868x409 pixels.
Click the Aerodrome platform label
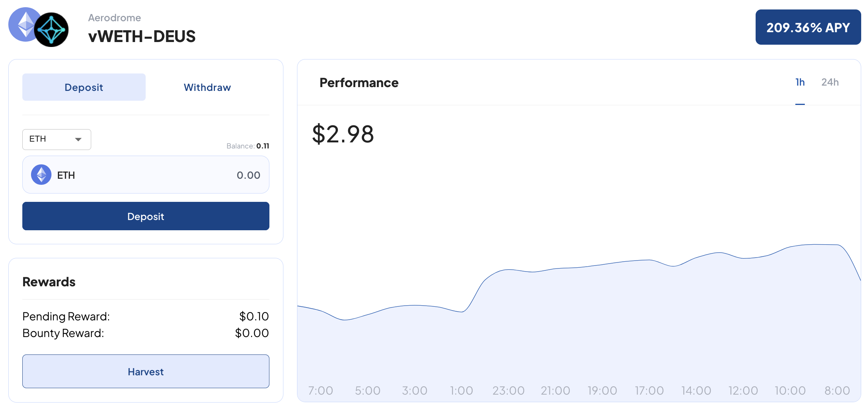(x=114, y=18)
